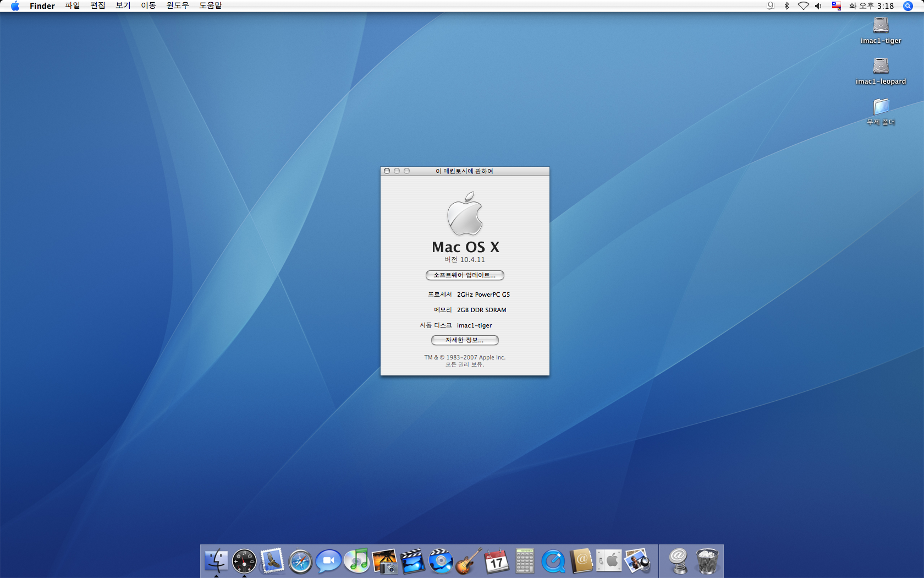Click the version 10.4.11 text
Screen dimensions: 924x578
point(465,260)
